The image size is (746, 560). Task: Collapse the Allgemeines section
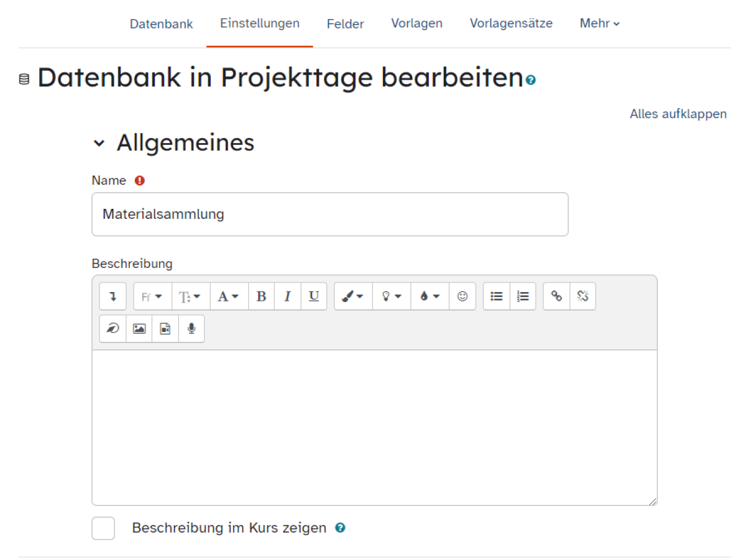pos(99,142)
